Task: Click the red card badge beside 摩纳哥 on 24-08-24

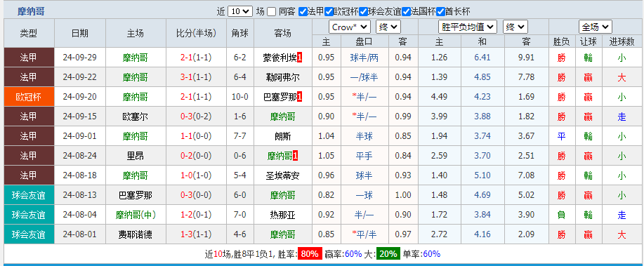Action: pyautogui.click(x=295, y=156)
